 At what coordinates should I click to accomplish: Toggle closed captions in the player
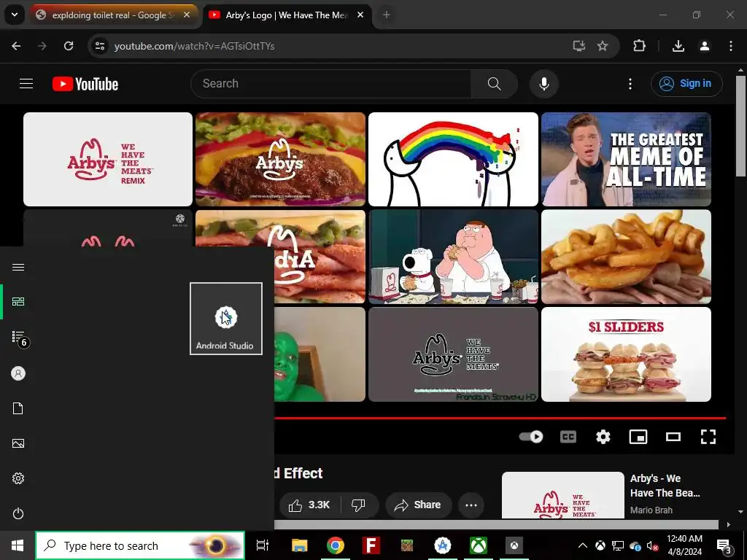[x=568, y=437]
